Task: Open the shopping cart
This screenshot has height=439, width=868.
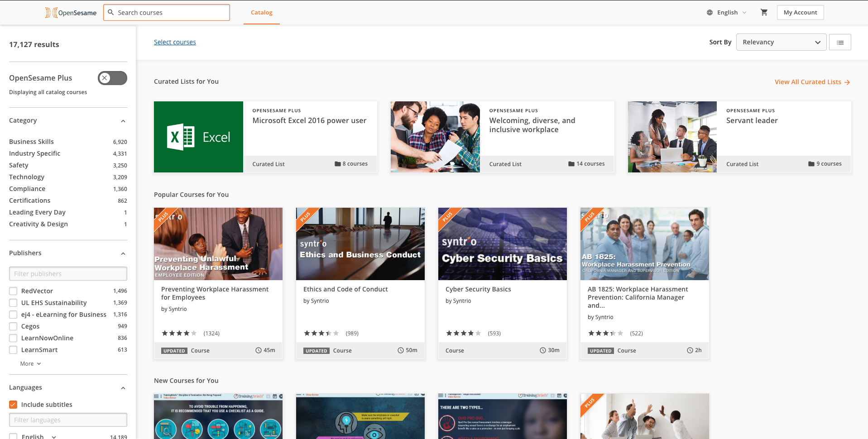Action: pyautogui.click(x=764, y=12)
